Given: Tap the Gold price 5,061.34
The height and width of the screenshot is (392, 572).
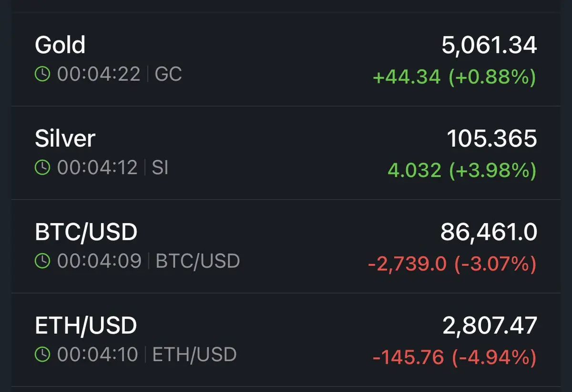Looking at the screenshot, I should pos(489,46).
